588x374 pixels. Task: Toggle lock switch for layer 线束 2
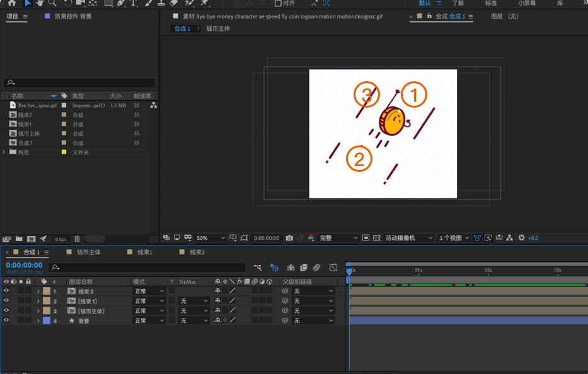point(28,291)
